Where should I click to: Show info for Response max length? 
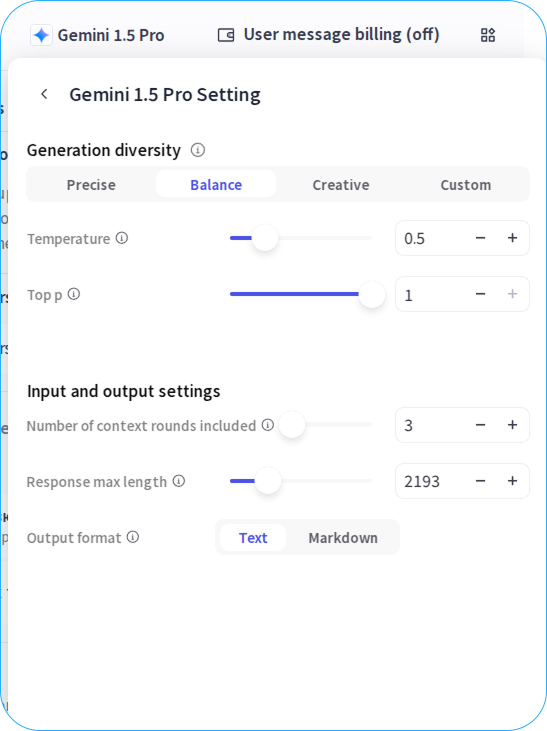click(179, 481)
